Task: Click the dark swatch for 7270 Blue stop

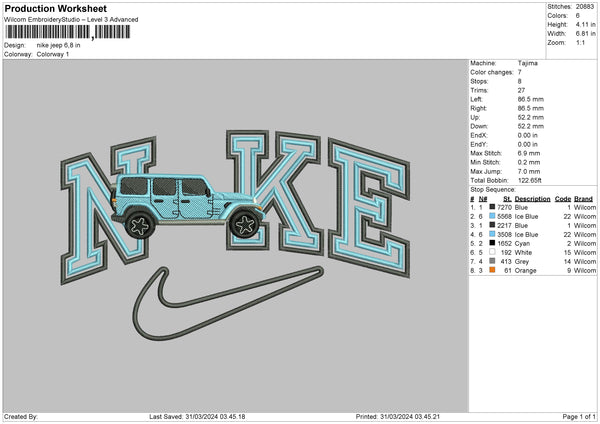Action: [x=492, y=207]
